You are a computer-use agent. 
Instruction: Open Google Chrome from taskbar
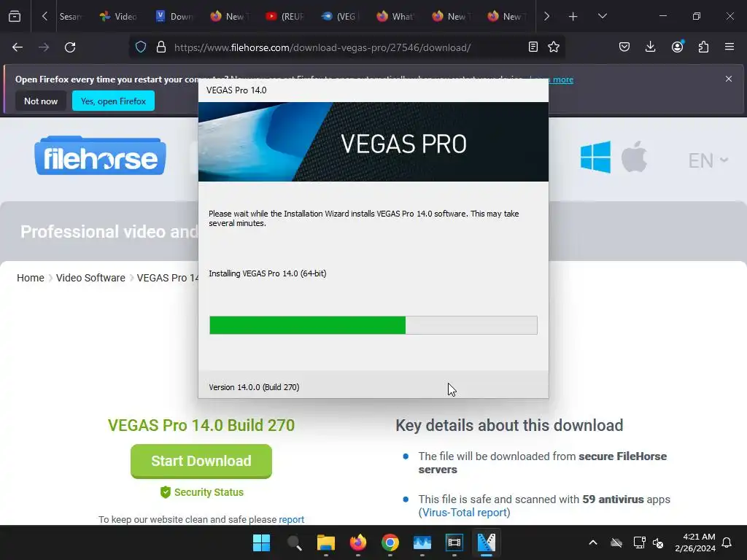coord(390,542)
